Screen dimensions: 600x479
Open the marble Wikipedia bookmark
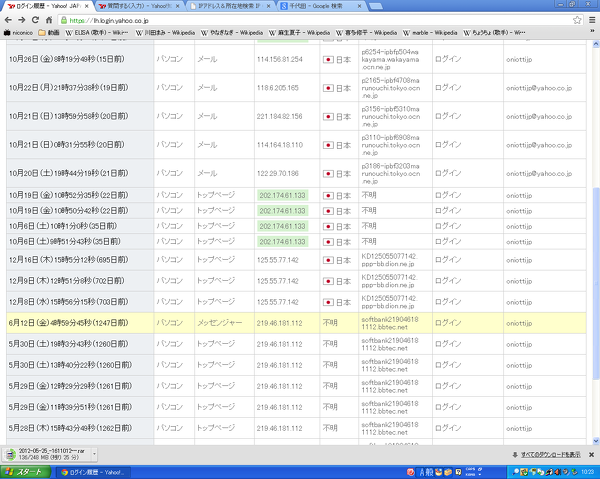[x=430, y=33]
